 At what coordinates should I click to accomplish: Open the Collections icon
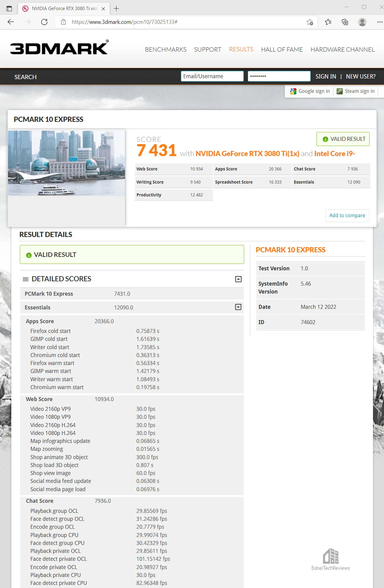click(x=345, y=22)
